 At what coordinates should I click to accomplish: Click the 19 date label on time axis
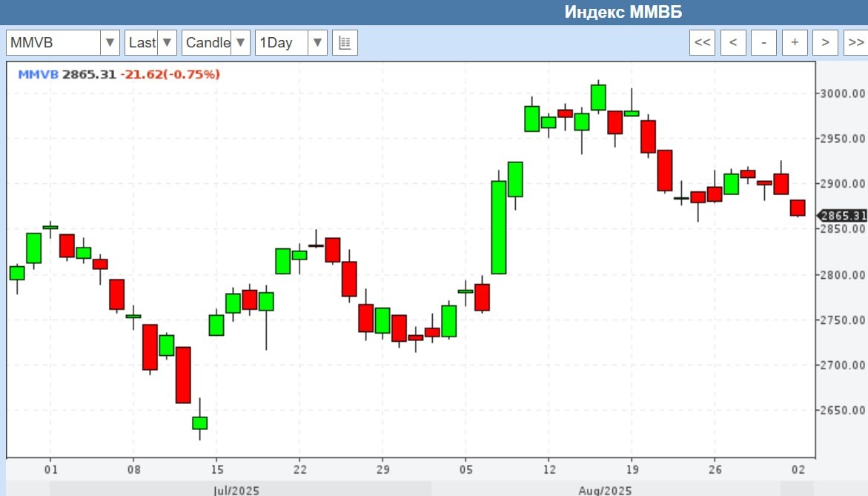pyautogui.click(x=632, y=469)
